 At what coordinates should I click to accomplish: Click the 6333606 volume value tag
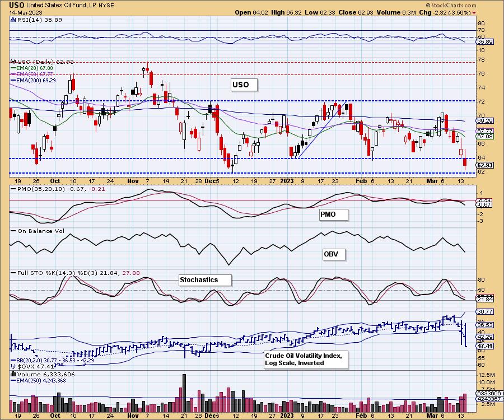click(x=489, y=393)
